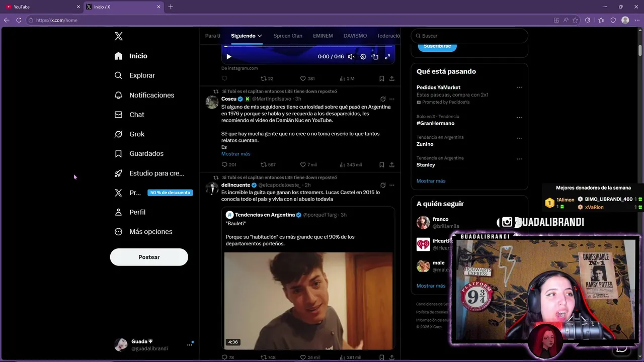Viewport: 644px width, 362px height.
Task: Go back in browser toolbar
Action: coord(7,20)
